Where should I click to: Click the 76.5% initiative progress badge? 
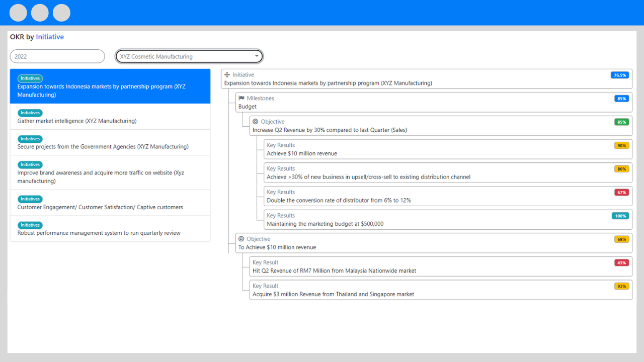click(619, 75)
